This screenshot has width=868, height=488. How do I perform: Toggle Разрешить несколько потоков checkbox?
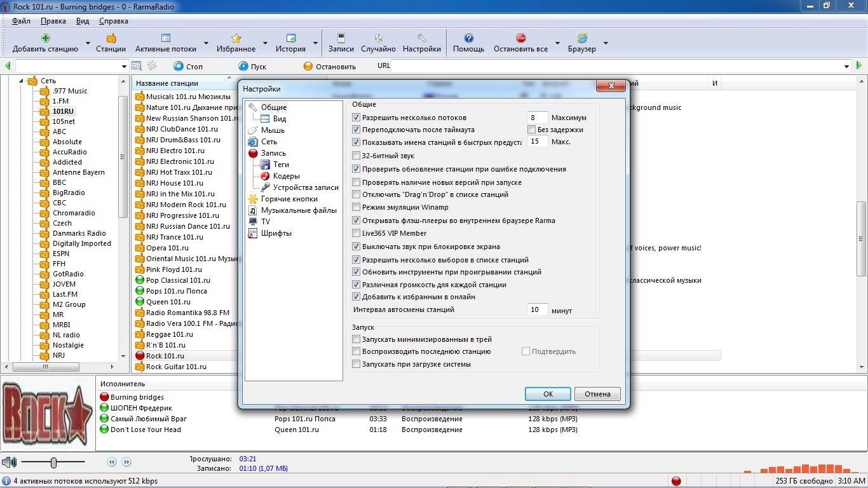pyautogui.click(x=356, y=118)
